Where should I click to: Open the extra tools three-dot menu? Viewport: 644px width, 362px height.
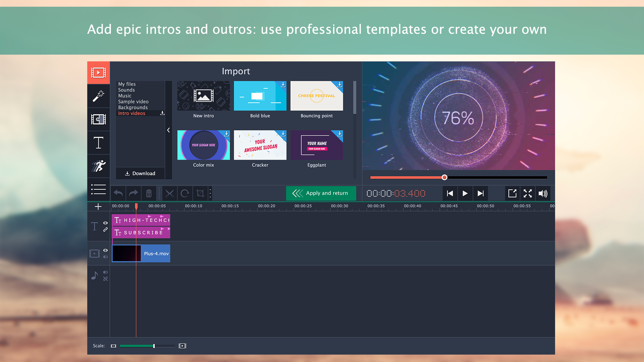(x=210, y=193)
